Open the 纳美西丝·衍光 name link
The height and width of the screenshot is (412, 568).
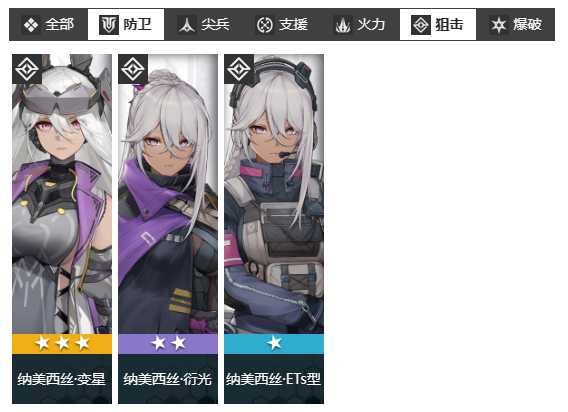point(168,379)
